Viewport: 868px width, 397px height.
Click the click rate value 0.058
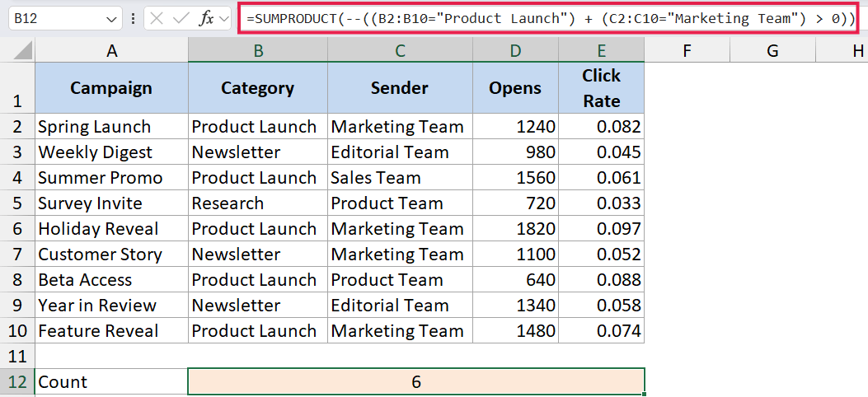point(602,306)
